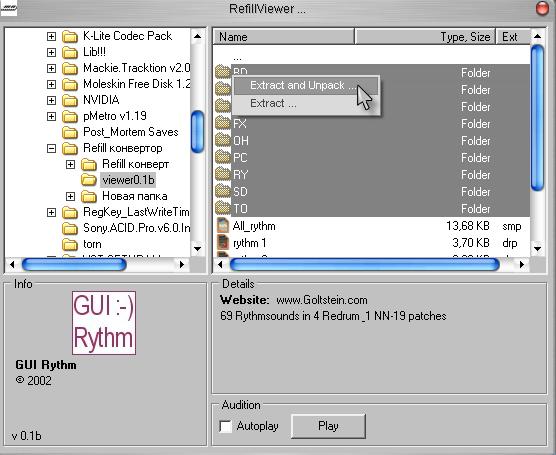This screenshot has height=455, width=556.
Task: Select the rythm 1 file name
Action: coord(250,243)
